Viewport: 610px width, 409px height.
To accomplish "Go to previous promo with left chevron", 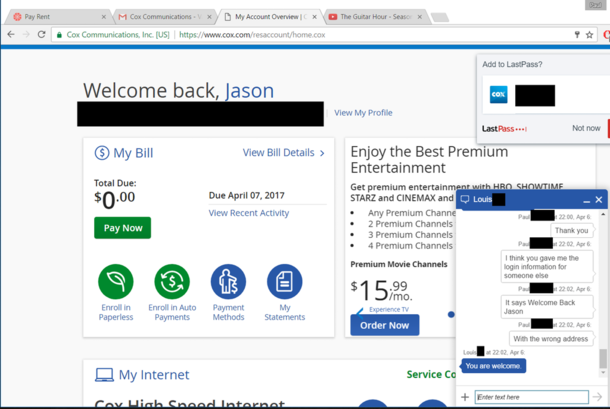I will 360,313.
